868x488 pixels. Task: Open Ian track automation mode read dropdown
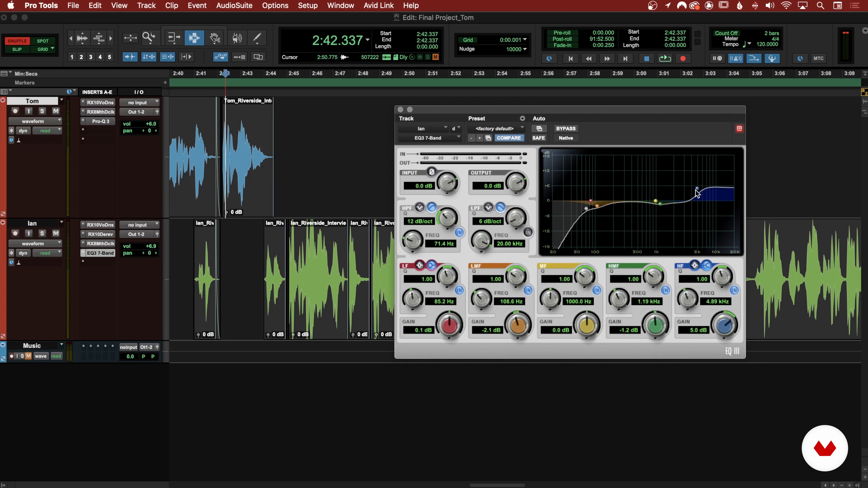click(47, 253)
